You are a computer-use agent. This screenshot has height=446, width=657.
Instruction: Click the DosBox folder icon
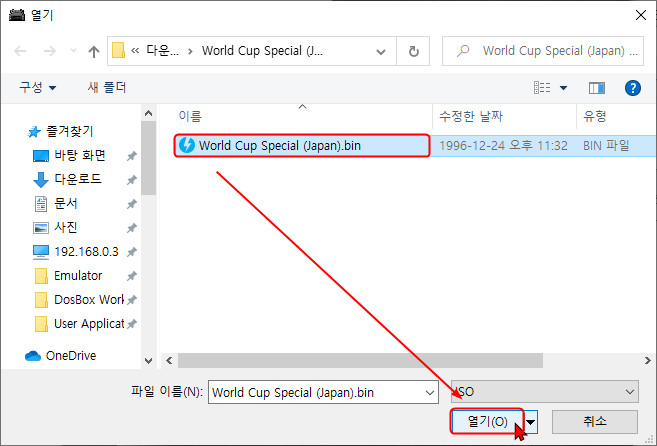pyautogui.click(x=41, y=300)
